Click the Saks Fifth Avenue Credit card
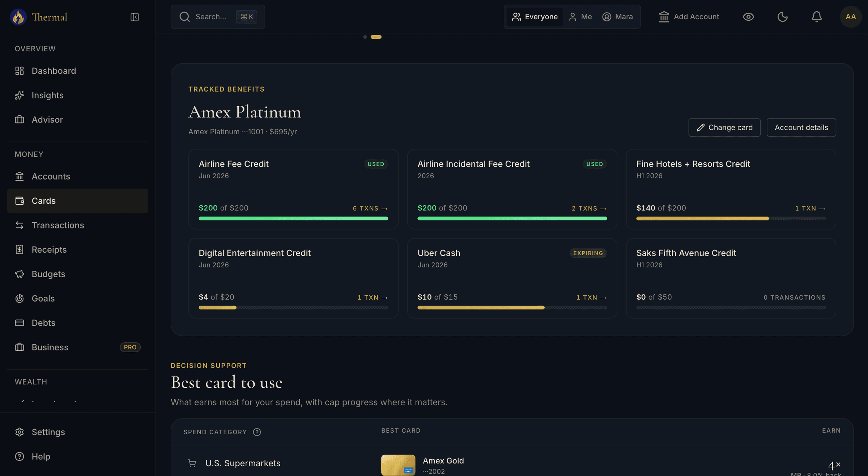Screen dimensions: 868x476 click(731, 278)
